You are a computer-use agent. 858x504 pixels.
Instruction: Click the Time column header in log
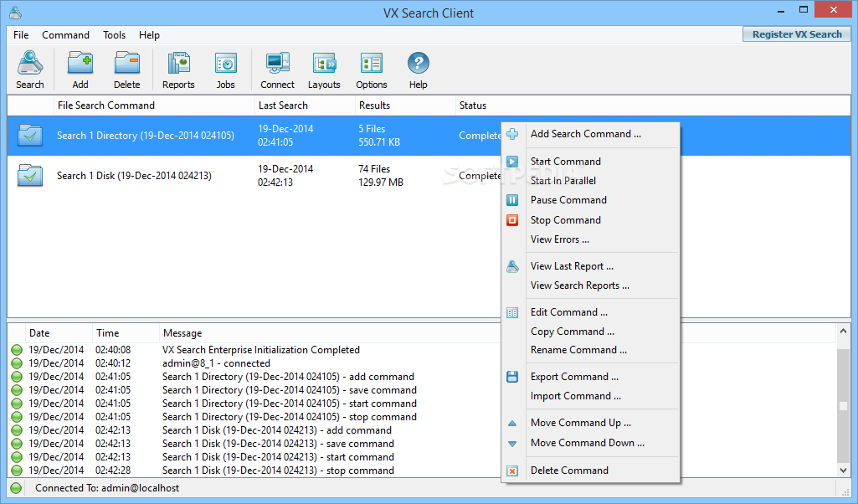point(126,332)
